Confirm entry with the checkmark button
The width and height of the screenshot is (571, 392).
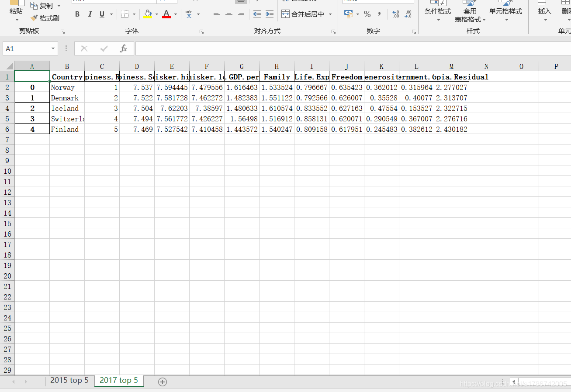(104, 48)
